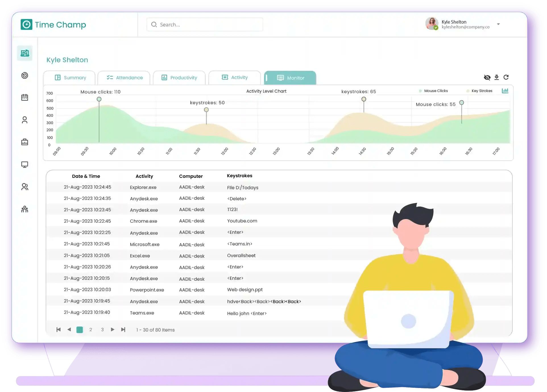Image resolution: width=547 pixels, height=392 pixels.
Task: Go to page 2 of the activity table
Action: click(91, 330)
